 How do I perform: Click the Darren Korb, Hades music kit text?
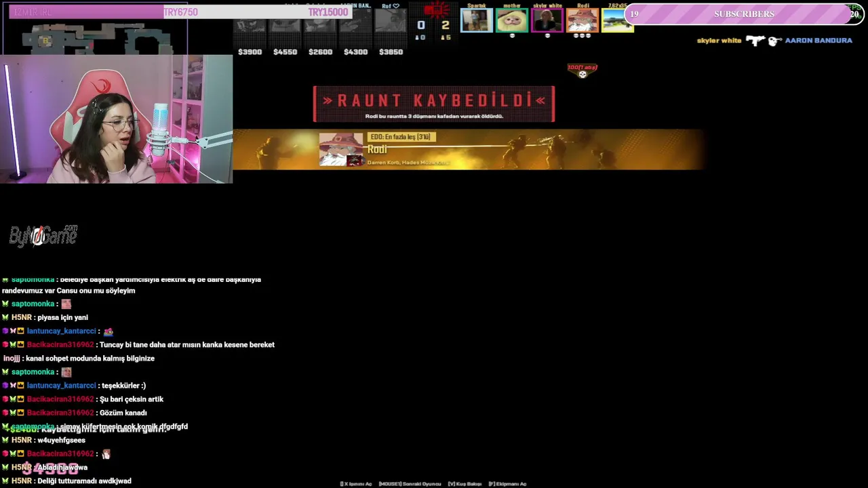click(408, 163)
